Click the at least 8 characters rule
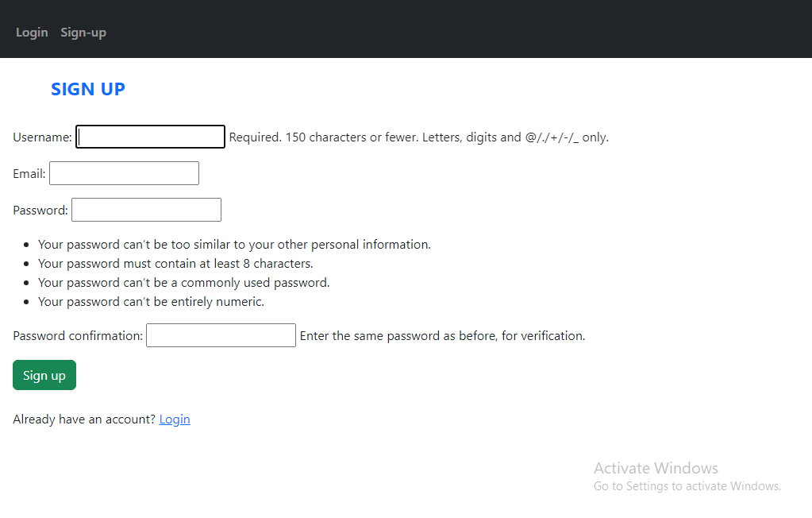This screenshot has width=812, height=518. (x=175, y=264)
